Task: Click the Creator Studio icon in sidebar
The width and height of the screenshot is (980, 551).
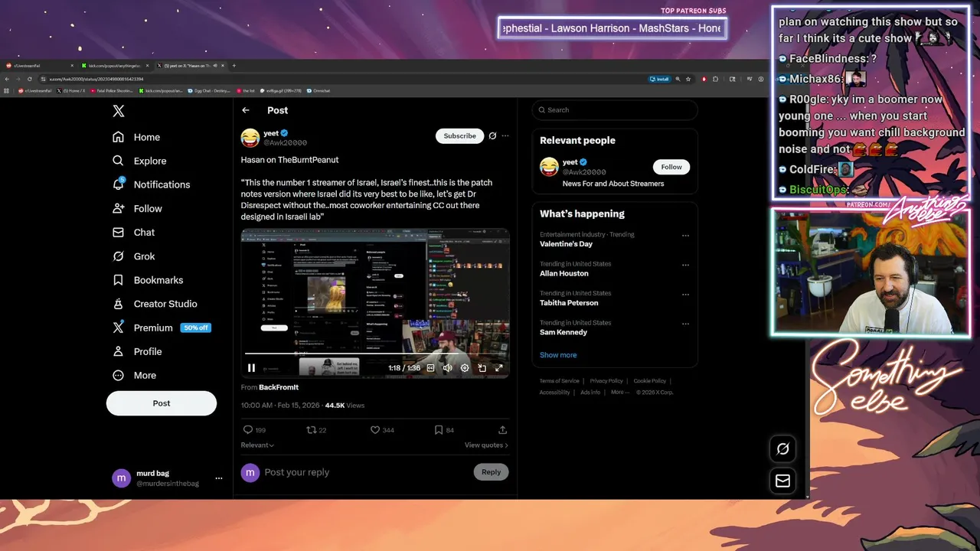Action: 118,304
